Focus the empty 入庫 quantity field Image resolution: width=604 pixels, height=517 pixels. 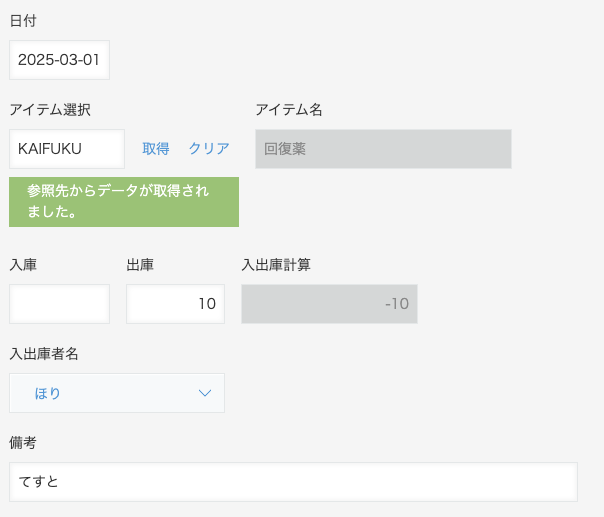point(59,304)
